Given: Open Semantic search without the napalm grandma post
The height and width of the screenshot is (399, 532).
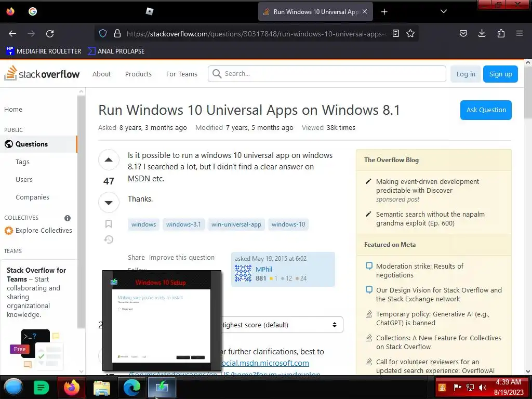Looking at the screenshot, I should (430, 219).
